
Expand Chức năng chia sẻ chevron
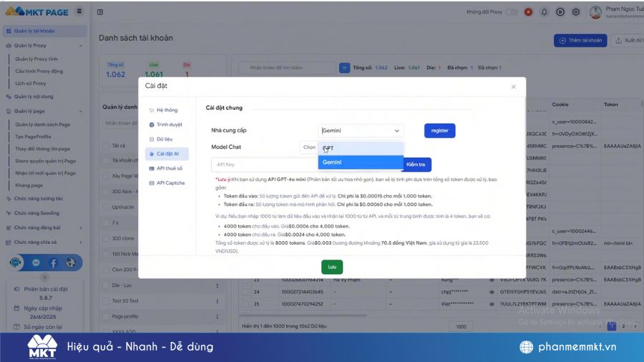click(80, 243)
